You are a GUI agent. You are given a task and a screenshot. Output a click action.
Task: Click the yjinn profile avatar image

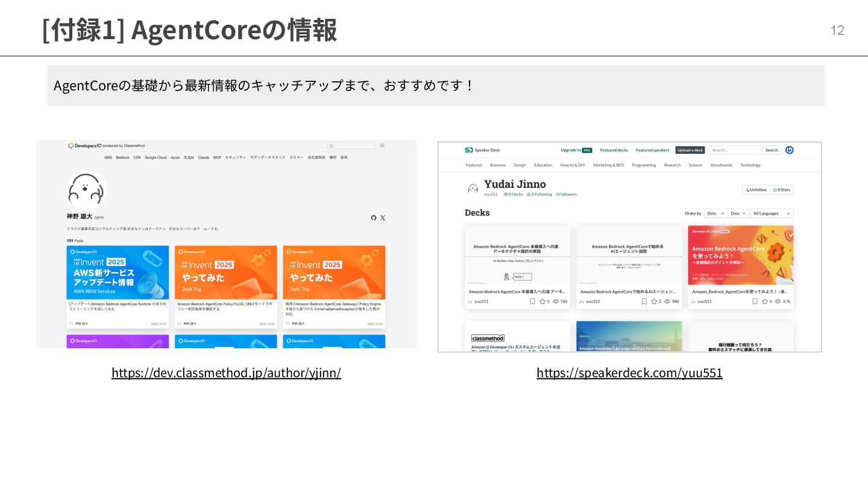(x=87, y=190)
